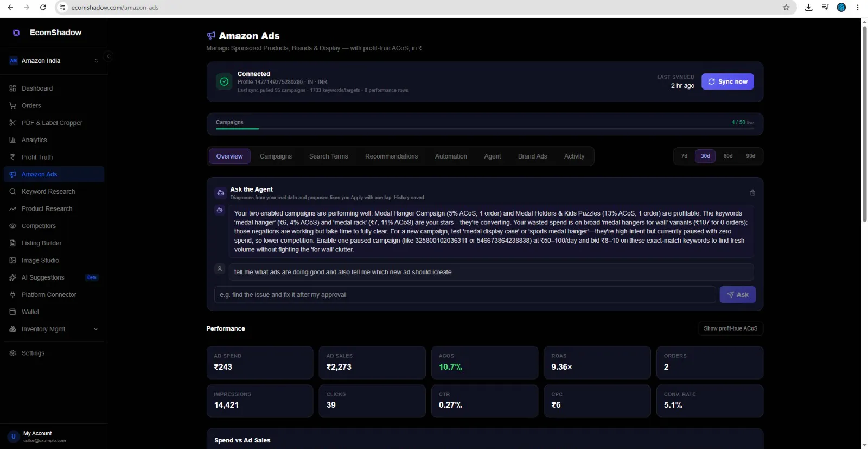
Task: Select the 7d time range
Action: (684, 156)
